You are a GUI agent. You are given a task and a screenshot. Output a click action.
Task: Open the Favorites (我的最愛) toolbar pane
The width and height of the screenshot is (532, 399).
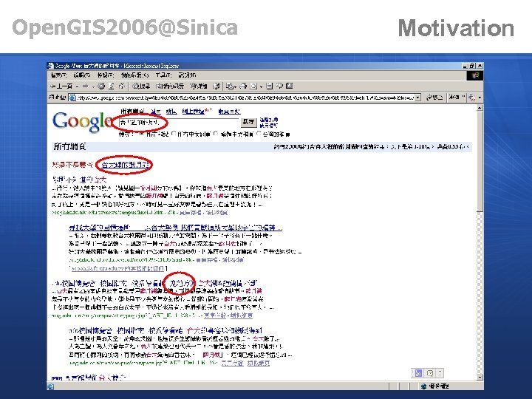point(170,86)
